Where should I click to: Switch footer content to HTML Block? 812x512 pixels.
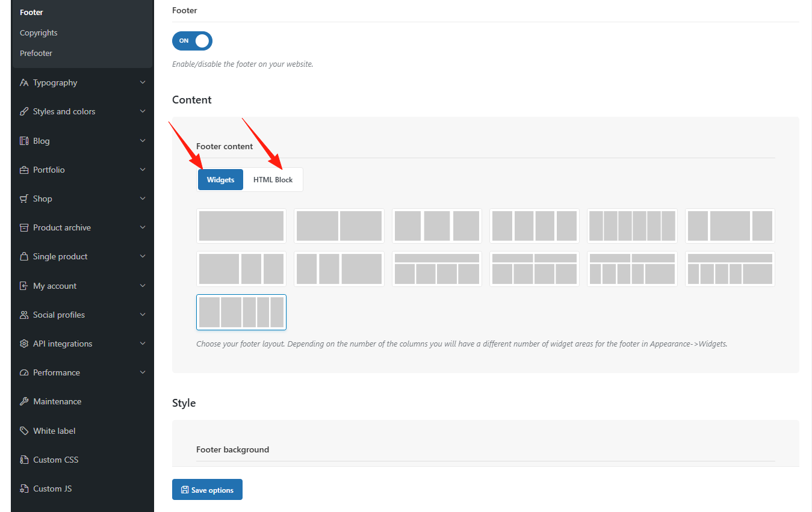[x=273, y=180]
